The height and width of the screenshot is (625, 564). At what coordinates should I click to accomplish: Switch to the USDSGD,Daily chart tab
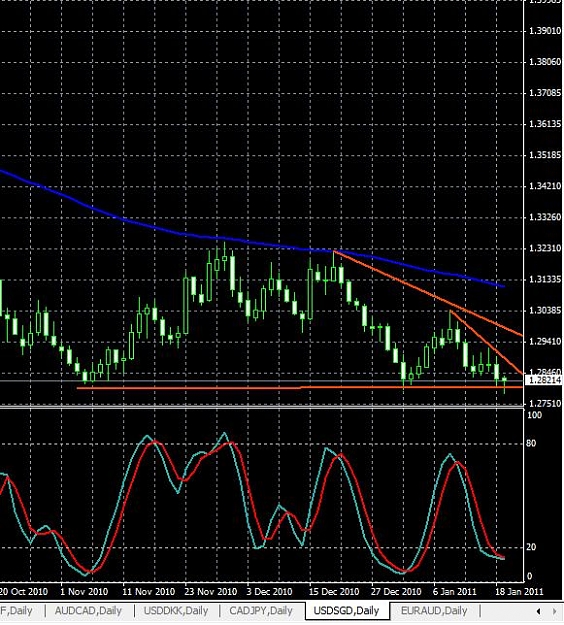(x=346, y=610)
